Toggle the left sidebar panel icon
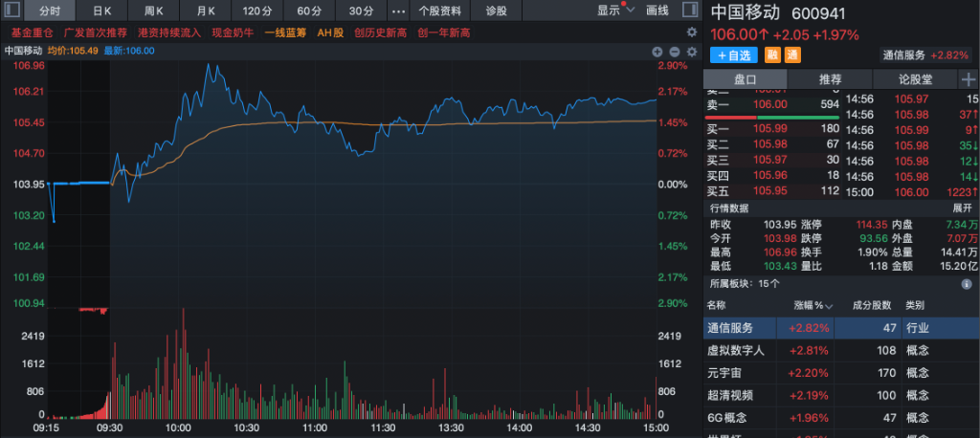 [x=12, y=10]
